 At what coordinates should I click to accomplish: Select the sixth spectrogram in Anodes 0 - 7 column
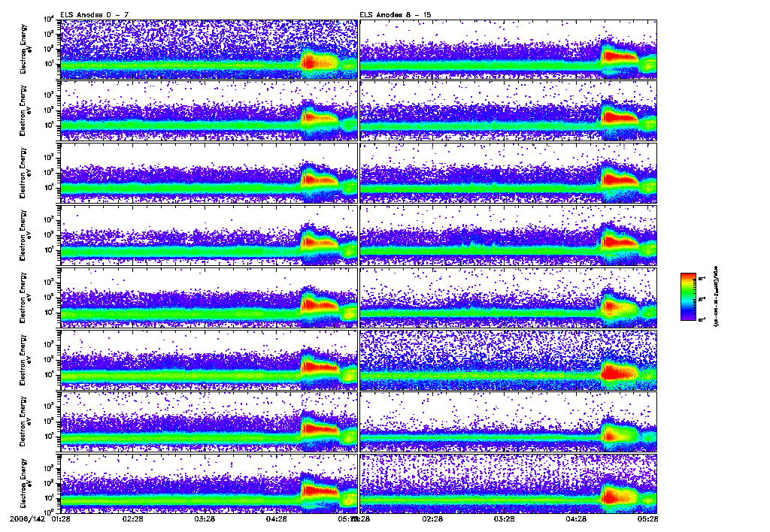[x=209, y=360]
